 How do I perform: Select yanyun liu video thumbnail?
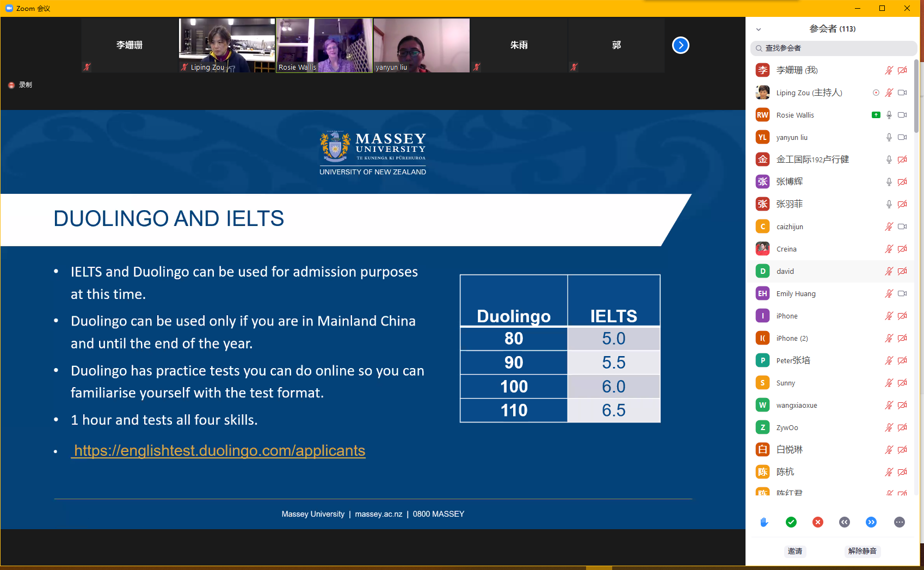pos(422,45)
